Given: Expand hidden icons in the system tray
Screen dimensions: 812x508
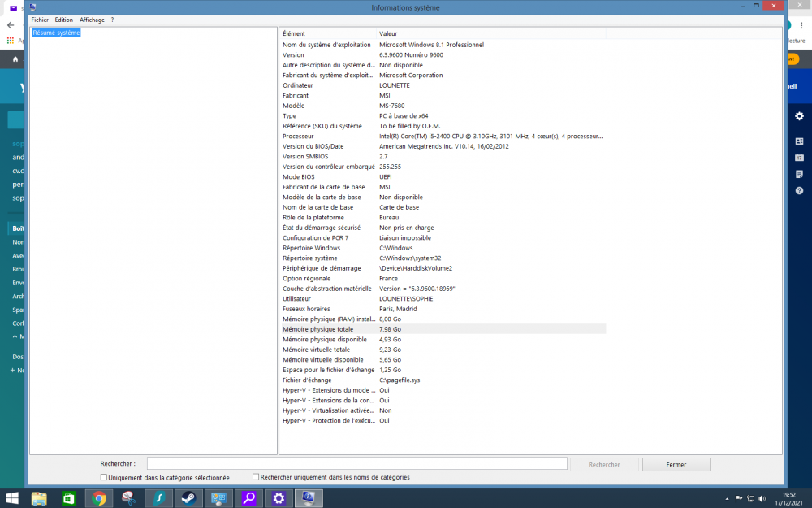Looking at the screenshot, I should point(727,498).
